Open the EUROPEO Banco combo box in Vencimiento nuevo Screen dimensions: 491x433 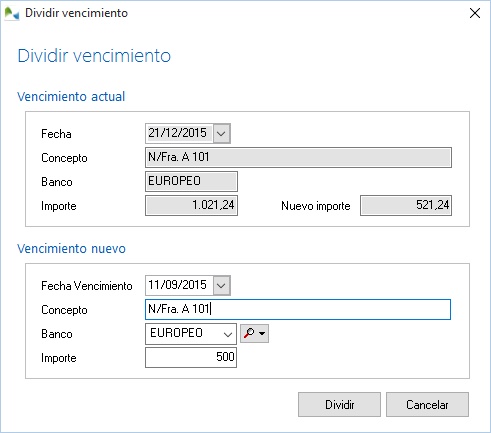click(191, 334)
